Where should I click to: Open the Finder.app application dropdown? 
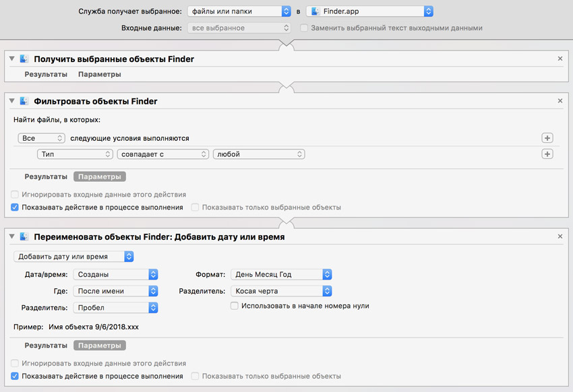369,11
